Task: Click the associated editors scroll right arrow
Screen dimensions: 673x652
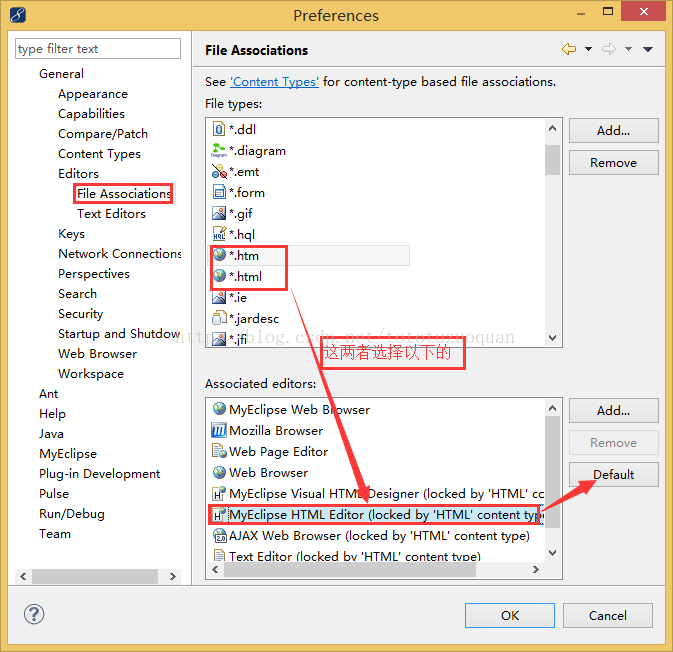Action: [x=535, y=569]
